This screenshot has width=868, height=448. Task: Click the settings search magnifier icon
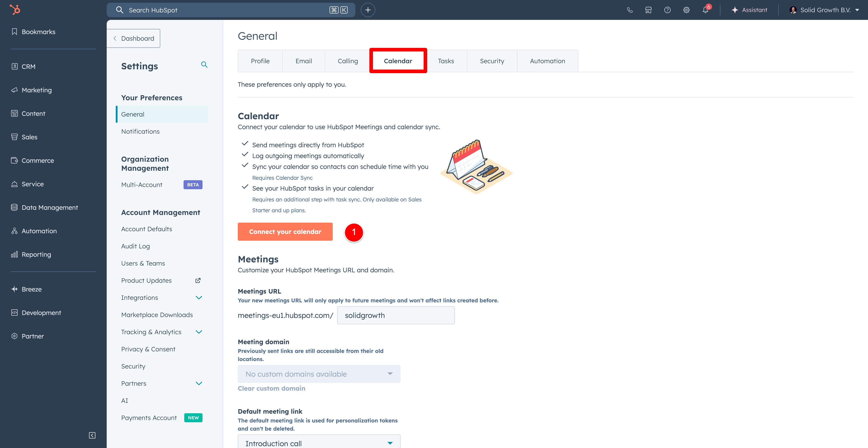pos(204,65)
